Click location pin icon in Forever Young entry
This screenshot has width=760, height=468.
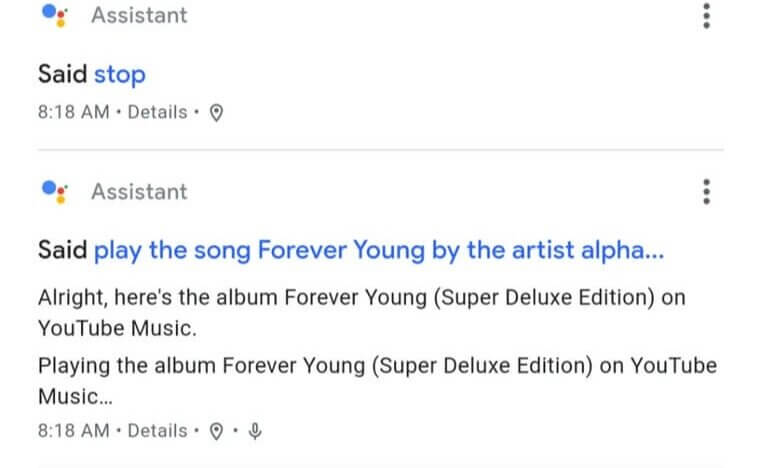pyautogui.click(x=215, y=431)
